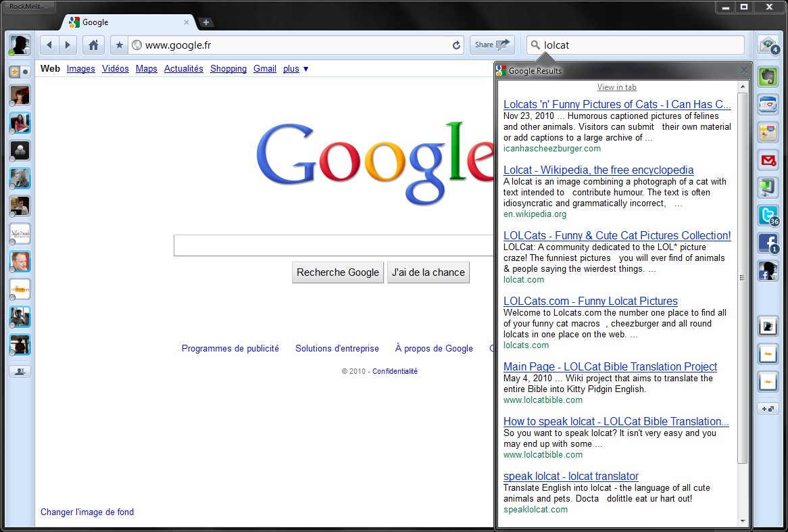The image size is (788, 532).
Task: Open the speak lolcat - lolcat translator result
Action: (571, 476)
